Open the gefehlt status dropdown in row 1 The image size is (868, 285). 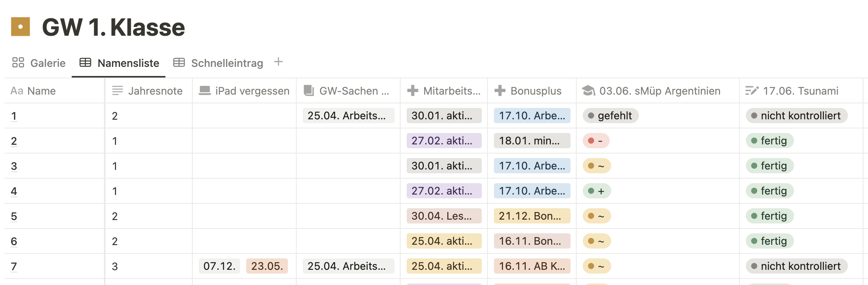coord(610,116)
